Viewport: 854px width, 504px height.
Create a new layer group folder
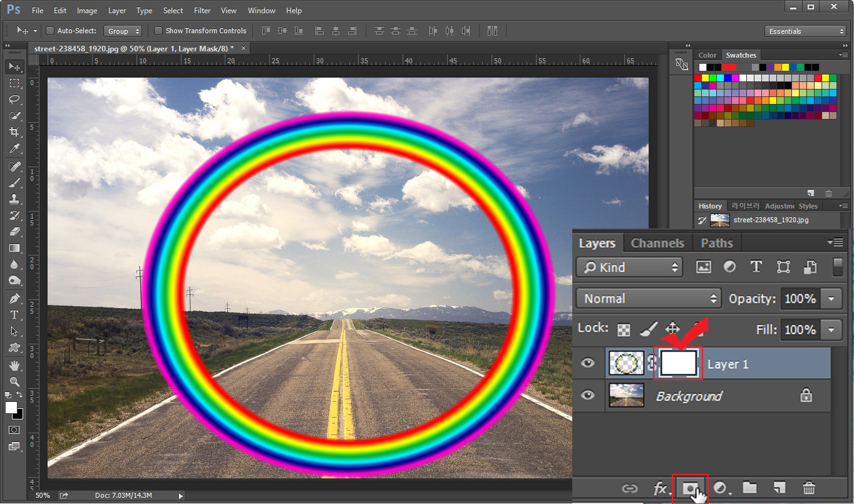click(x=749, y=488)
